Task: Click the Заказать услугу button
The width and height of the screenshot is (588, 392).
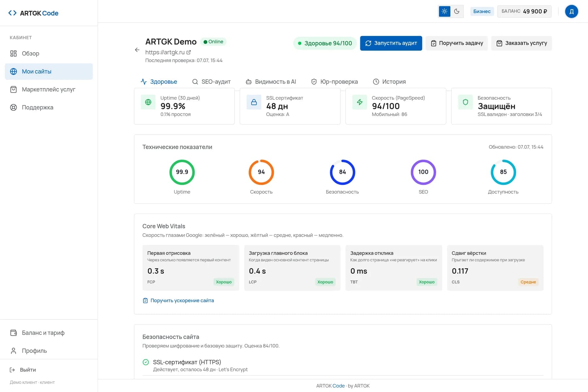Action: coord(522,43)
